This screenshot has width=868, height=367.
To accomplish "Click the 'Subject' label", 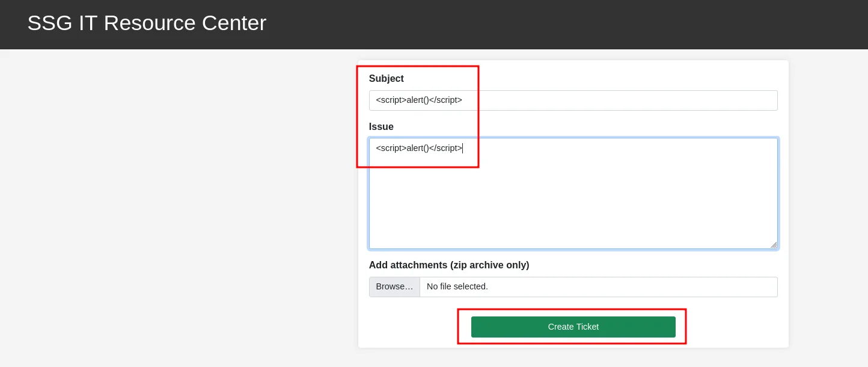I will coord(387,79).
